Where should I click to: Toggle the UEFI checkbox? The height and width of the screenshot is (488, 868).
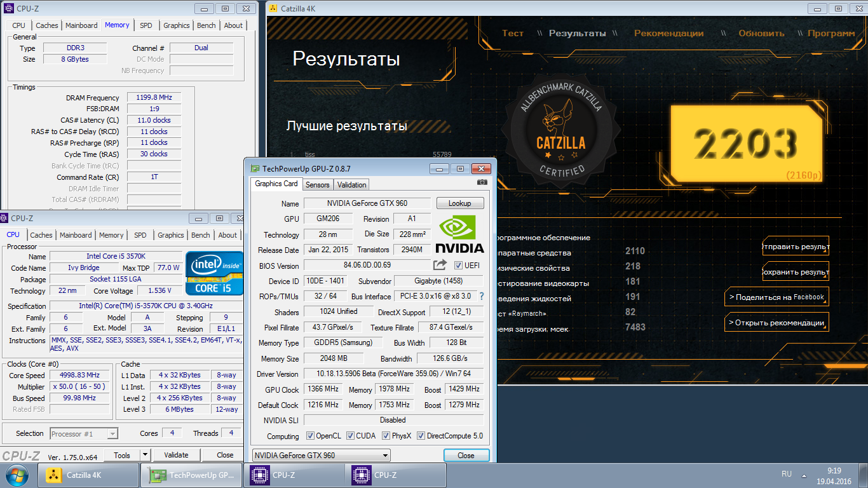pos(459,265)
